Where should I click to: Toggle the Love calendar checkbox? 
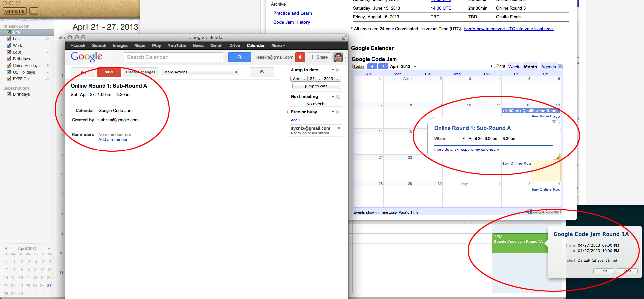(x=9, y=39)
